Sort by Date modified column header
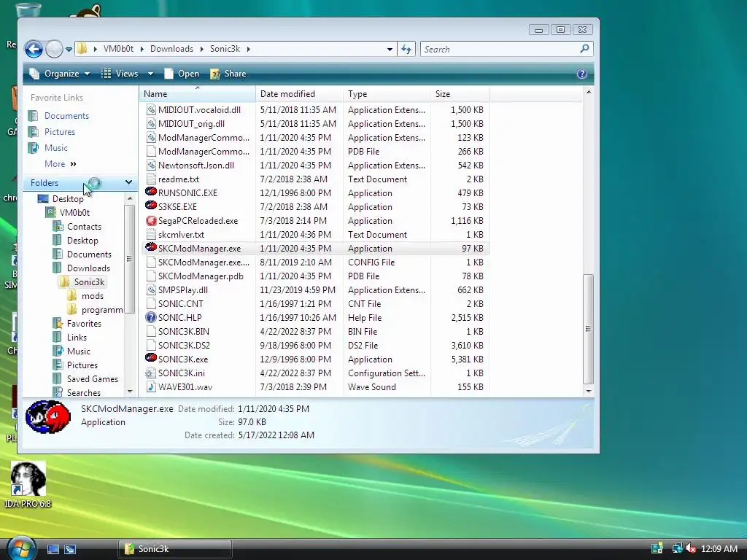Image resolution: width=747 pixels, height=560 pixels. pos(299,94)
